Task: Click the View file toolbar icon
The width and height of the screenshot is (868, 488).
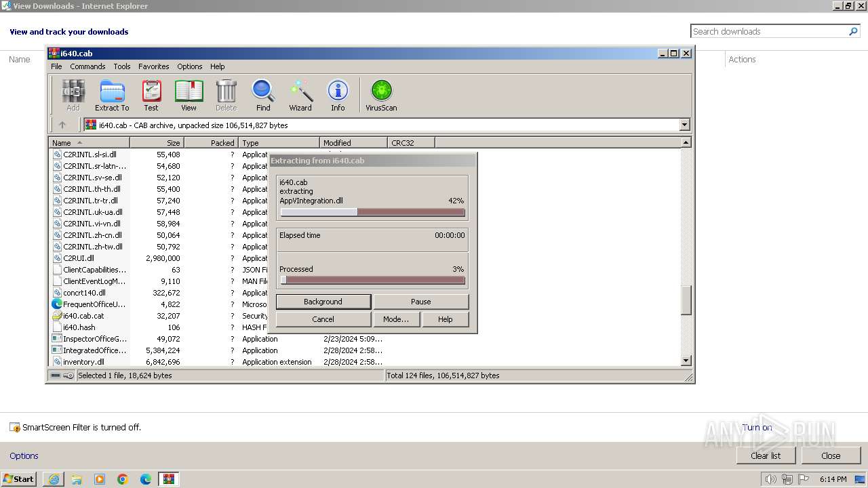Action: 189,95
